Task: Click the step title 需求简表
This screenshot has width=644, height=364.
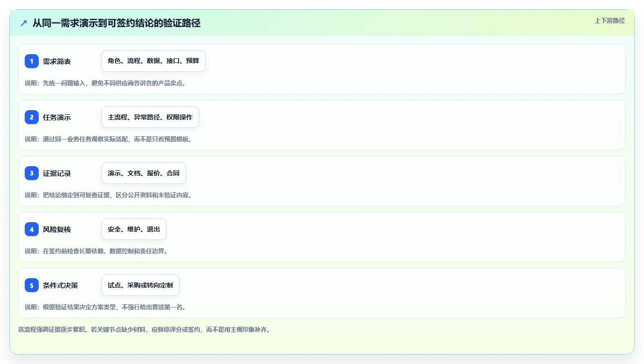Action: click(x=57, y=61)
